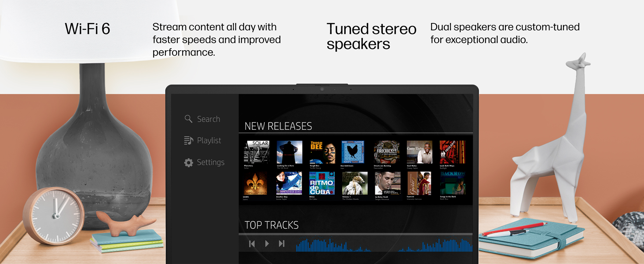Screen dimensions: 644x264
Task: Open the Tough Dee album
Action: (x=322, y=152)
